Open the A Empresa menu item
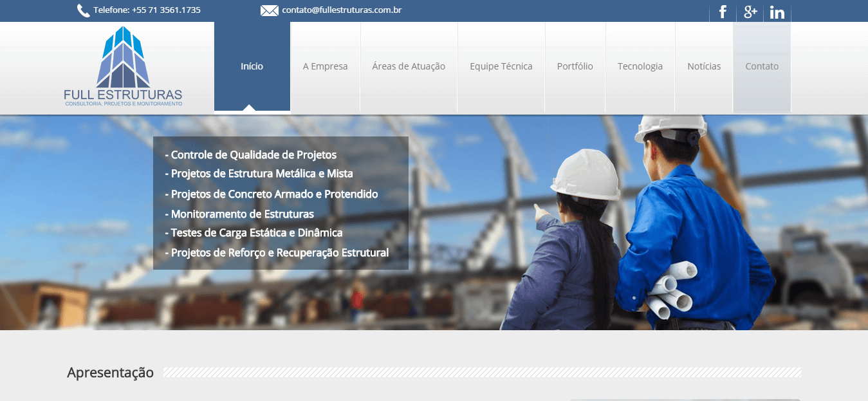 tap(325, 66)
